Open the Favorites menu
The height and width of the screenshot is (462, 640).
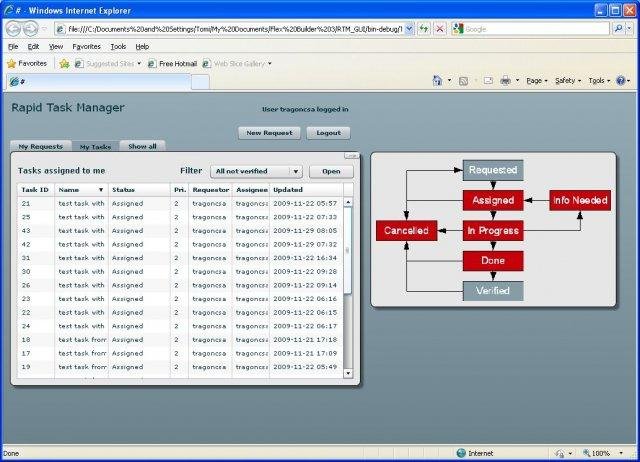coord(86,47)
